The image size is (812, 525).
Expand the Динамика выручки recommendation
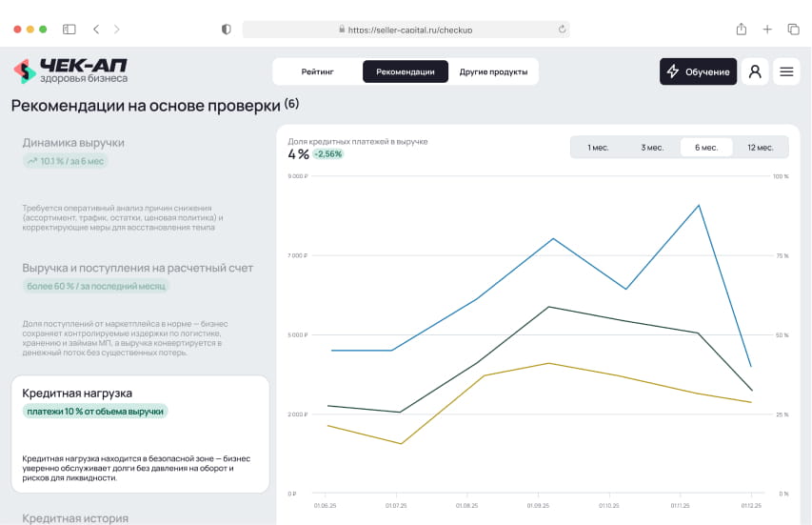coord(74,143)
